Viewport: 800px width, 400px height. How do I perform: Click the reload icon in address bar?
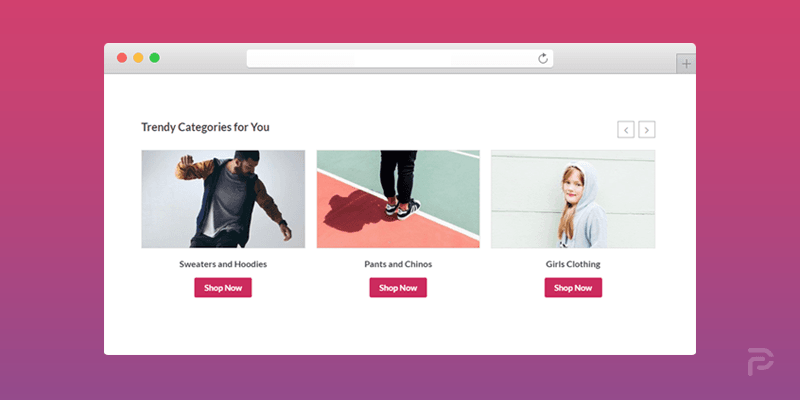(x=543, y=58)
